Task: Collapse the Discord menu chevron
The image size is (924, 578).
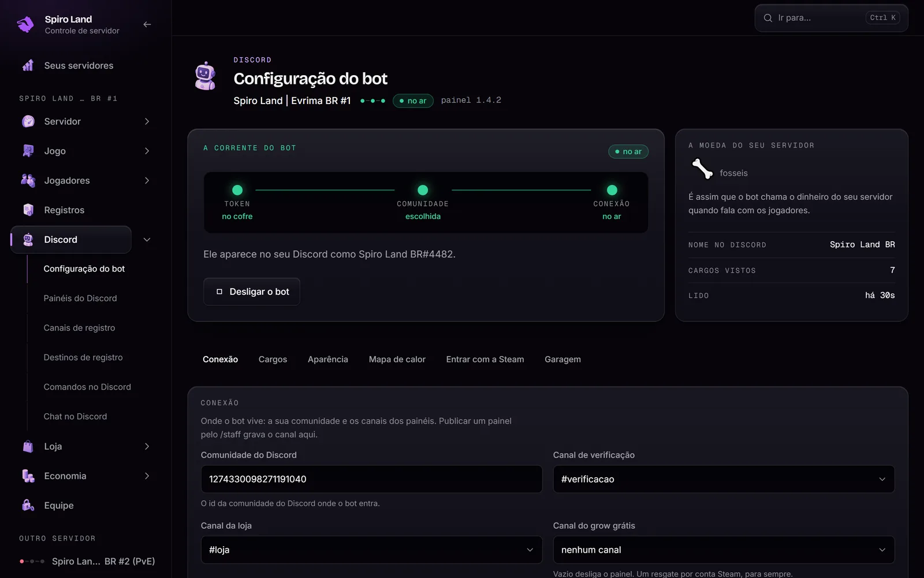Action: 147,239
